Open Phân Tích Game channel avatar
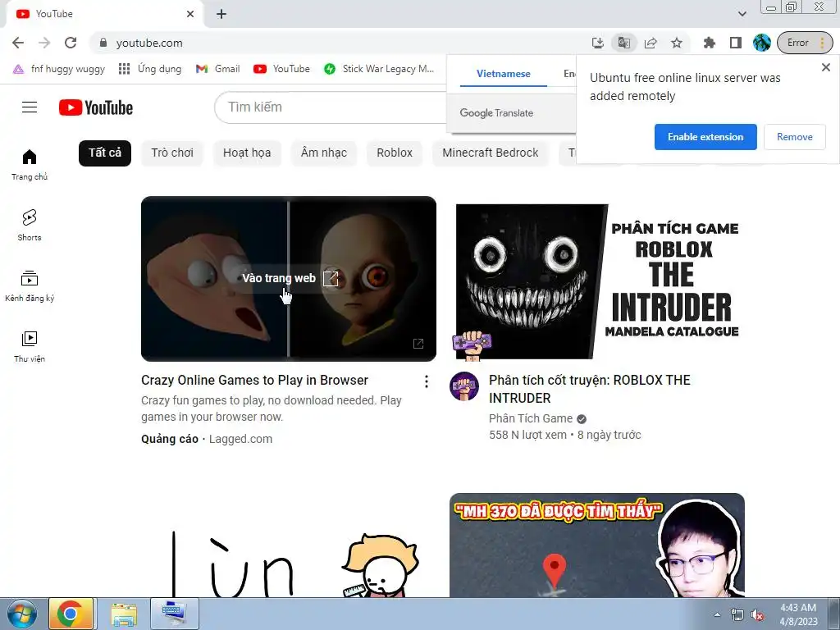Screen dimensions: 840x630 pyautogui.click(x=464, y=386)
